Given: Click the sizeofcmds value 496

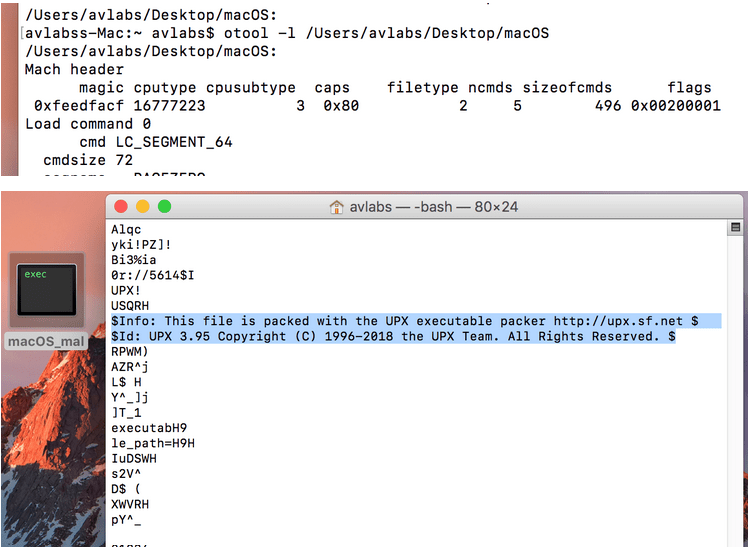Looking at the screenshot, I should click(608, 105).
